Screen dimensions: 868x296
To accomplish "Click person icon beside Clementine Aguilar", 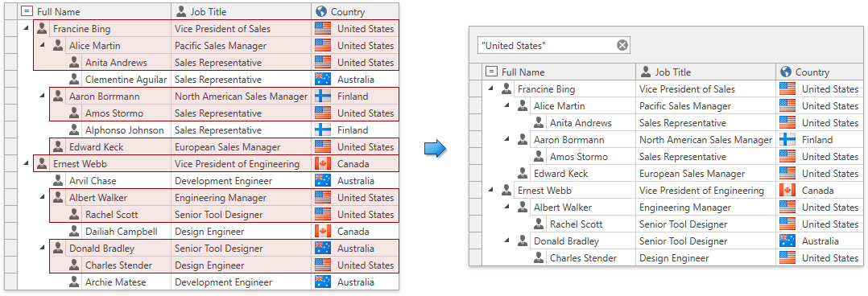I will pyautogui.click(x=74, y=79).
